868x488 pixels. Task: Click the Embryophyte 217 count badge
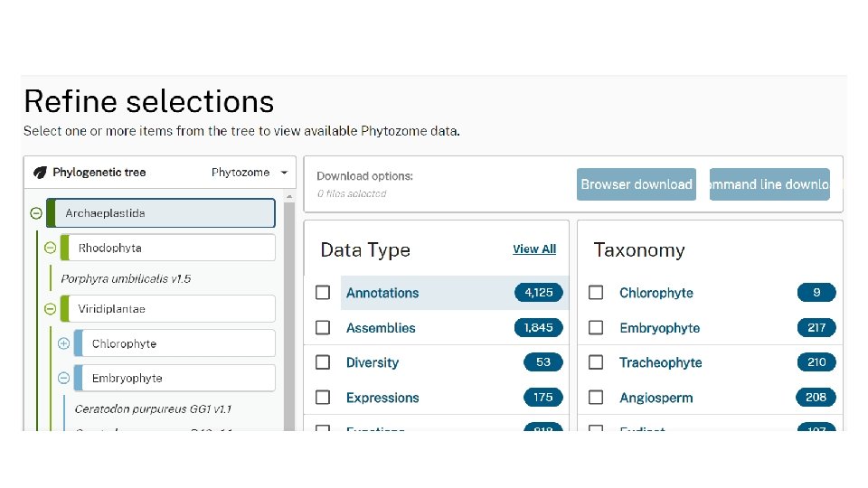tap(816, 328)
